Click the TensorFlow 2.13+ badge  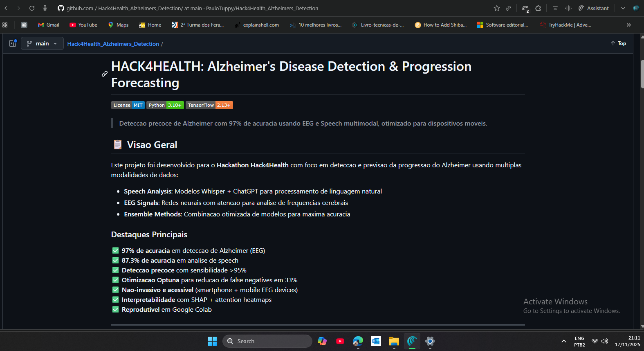click(x=209, y=105)
